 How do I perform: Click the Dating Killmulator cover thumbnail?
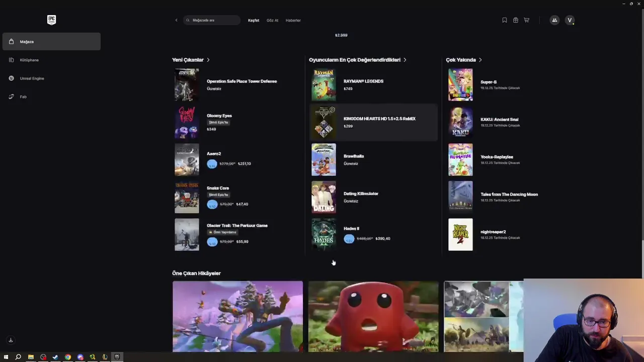(x=324, y=197)
